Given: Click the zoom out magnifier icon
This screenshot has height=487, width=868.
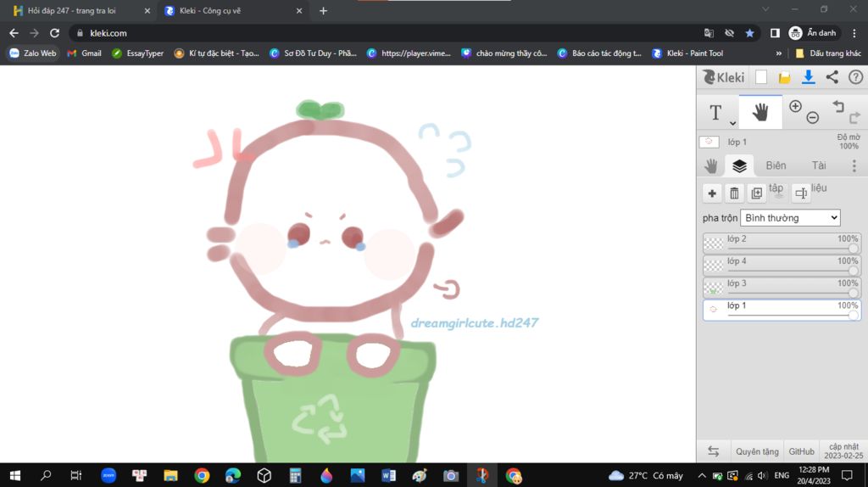Looking at the screenshot, I should point(813,118).
